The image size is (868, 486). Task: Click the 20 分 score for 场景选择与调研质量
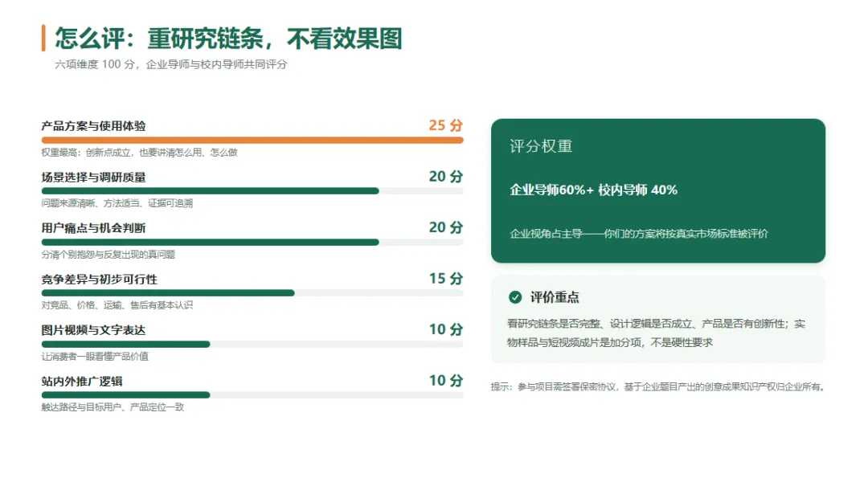click(x=445, y=176)
